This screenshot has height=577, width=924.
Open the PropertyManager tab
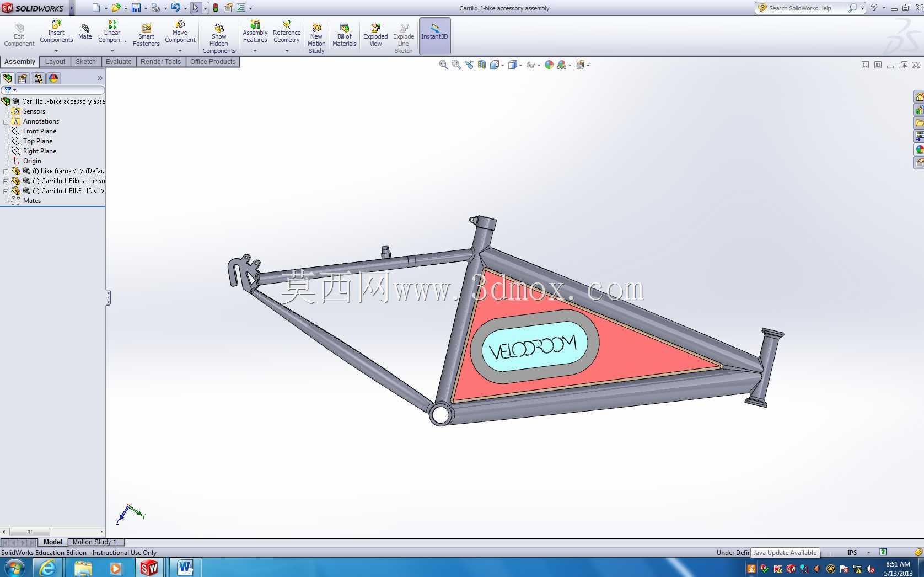[23, 78]
